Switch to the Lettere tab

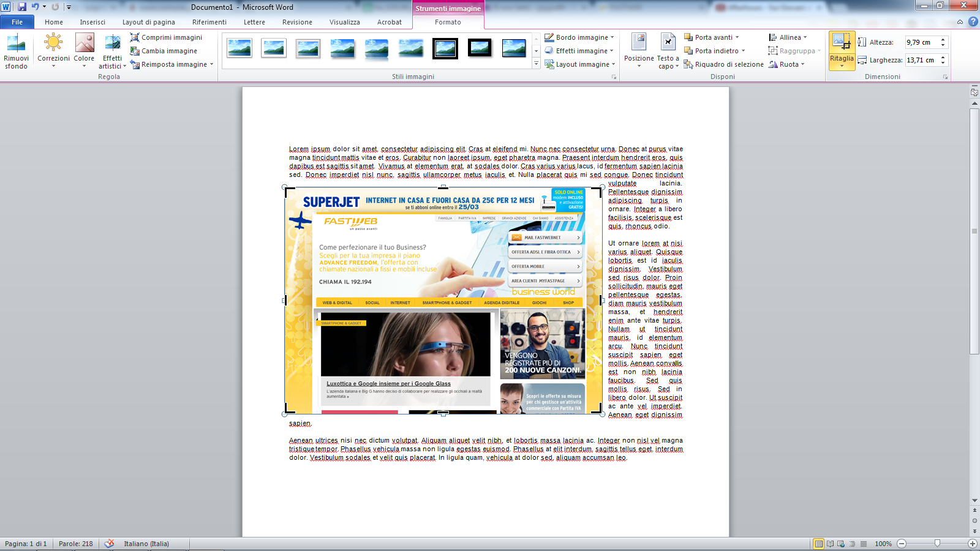255,22
